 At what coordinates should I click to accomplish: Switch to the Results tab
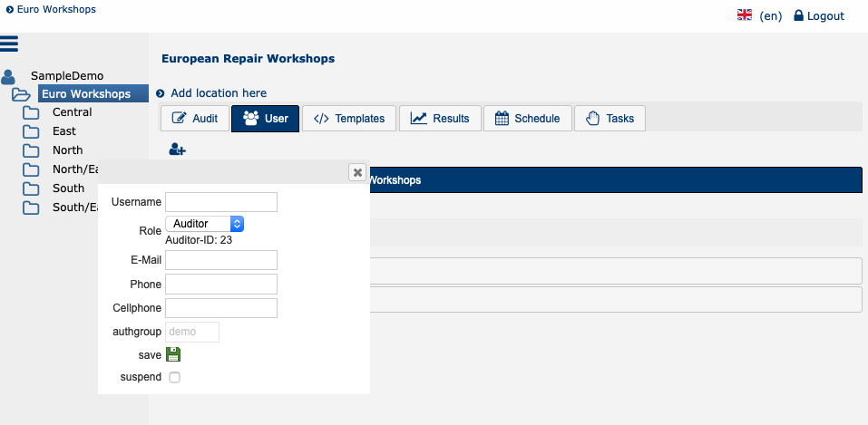tap(440, 119)
